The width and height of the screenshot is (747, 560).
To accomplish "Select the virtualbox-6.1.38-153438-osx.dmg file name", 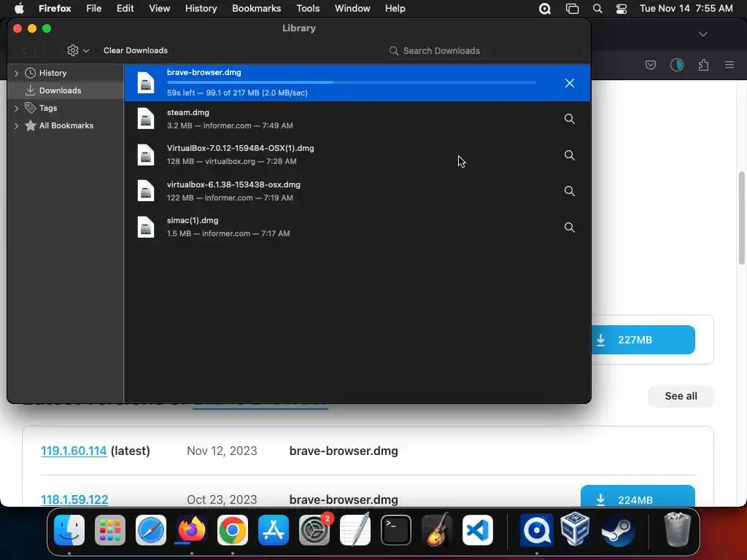I will [x=233, y=184].
